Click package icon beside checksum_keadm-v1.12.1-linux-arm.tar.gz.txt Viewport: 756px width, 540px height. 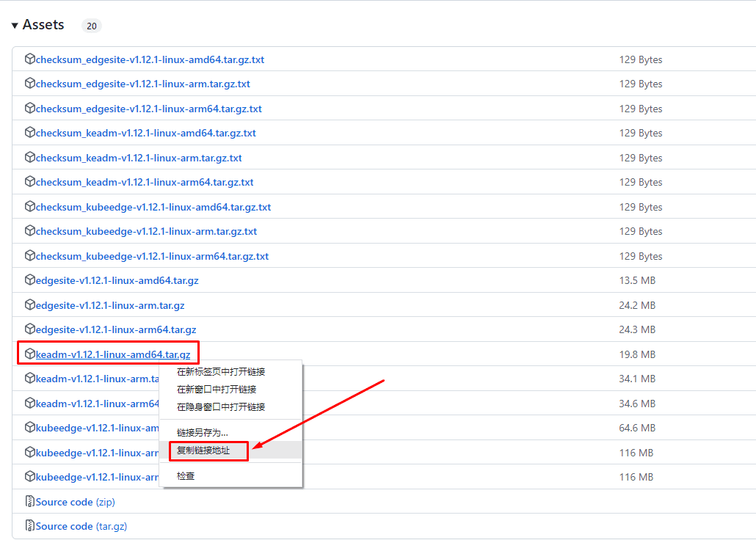[x=30, y=157]
